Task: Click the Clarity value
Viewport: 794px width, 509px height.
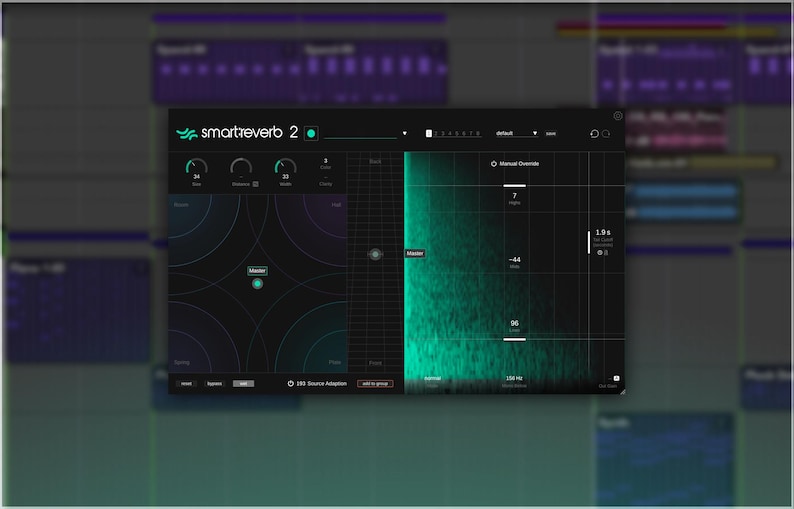Action: click(x=326, y=177)
